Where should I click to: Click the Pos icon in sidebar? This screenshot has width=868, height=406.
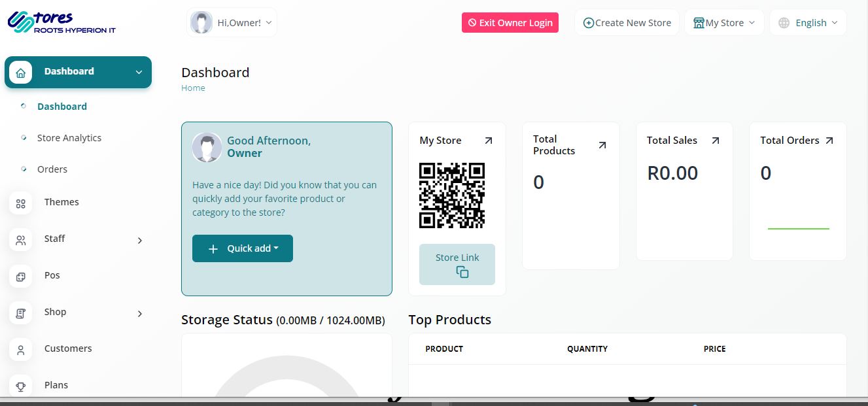coord(20,277)
